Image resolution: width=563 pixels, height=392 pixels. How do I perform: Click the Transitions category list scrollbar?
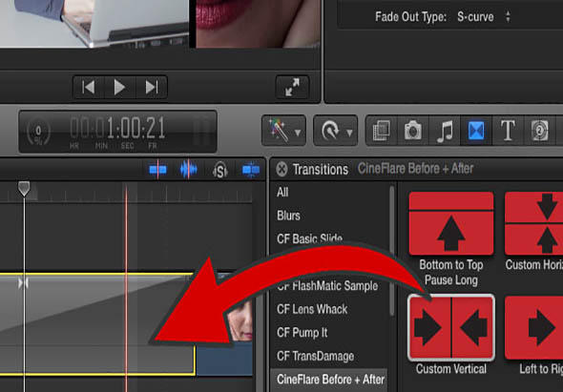point(392,251)
